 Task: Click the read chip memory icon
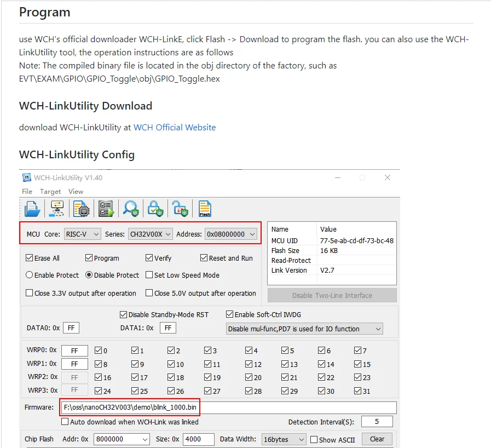[x=82, y=209]
